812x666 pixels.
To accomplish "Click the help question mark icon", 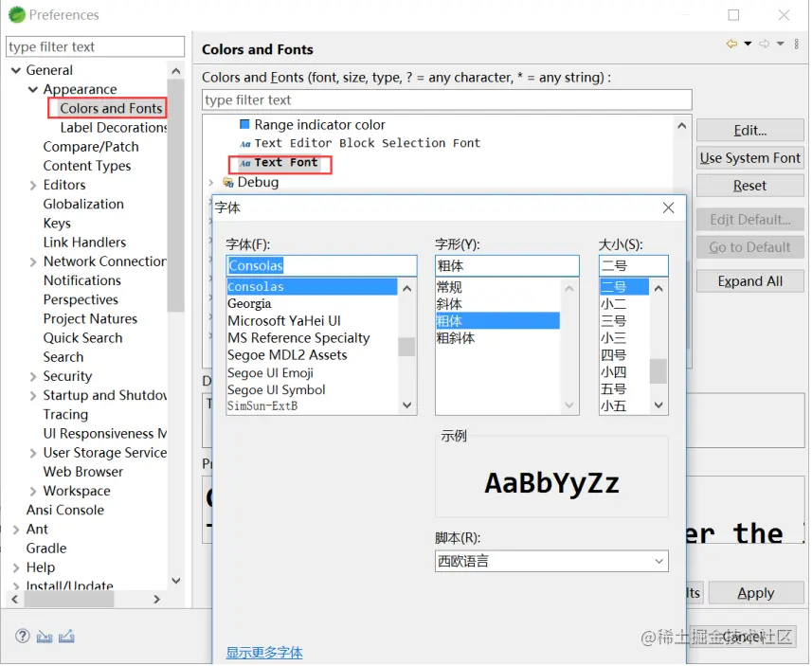I will point(23,638).
